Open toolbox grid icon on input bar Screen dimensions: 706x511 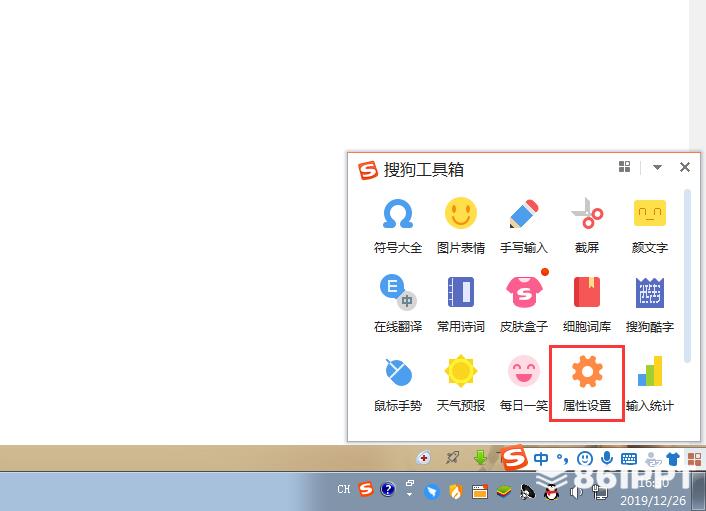[x=694, y=459]
